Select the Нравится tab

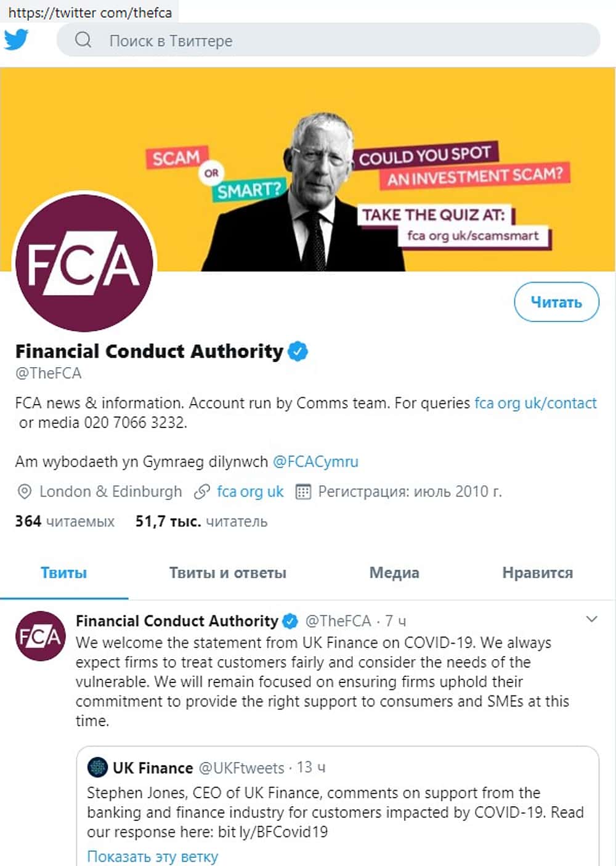pyautogui.click(x=537, y=573)
